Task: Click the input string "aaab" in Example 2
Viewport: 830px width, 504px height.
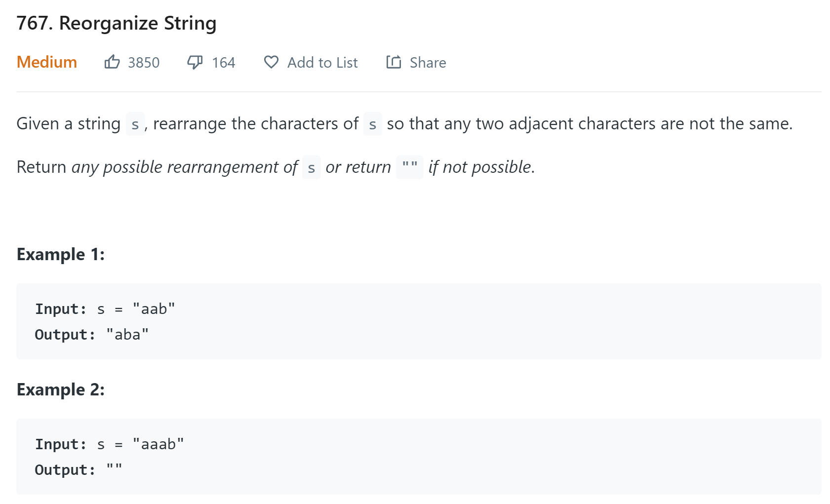Action: (158, 444)
